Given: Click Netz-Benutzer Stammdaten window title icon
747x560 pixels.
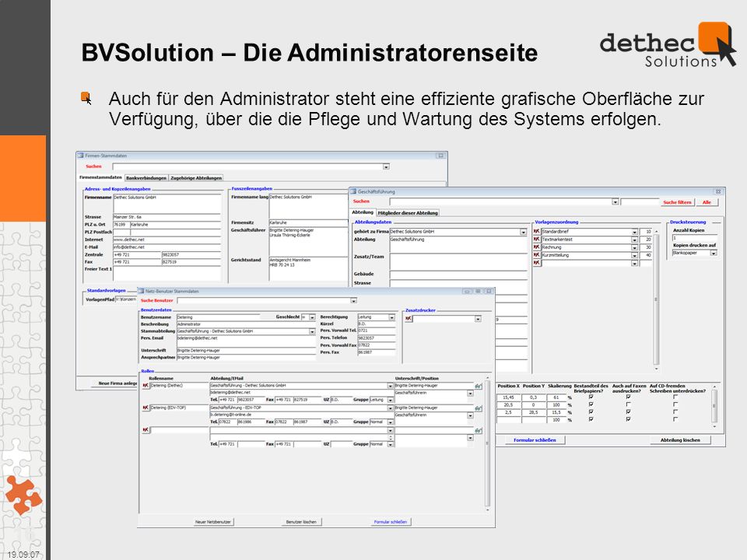Looking at the screenshot, I should click(x=141, y=291).
